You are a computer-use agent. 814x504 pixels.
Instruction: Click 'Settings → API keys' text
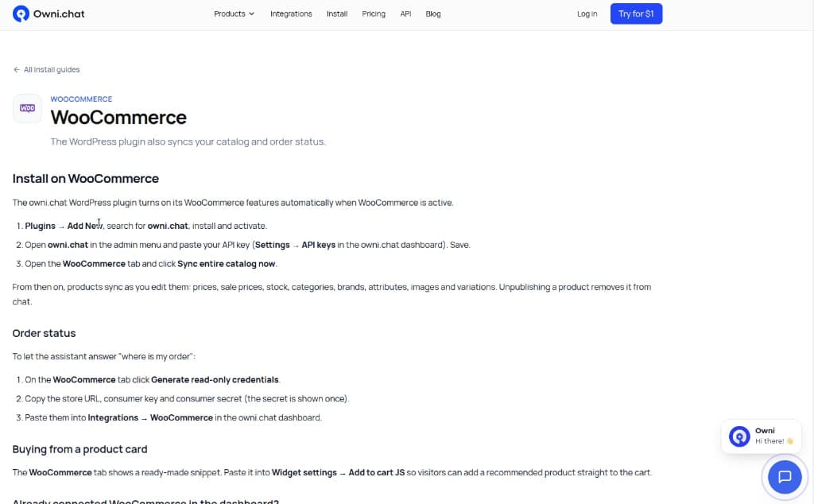click(295, 245)
